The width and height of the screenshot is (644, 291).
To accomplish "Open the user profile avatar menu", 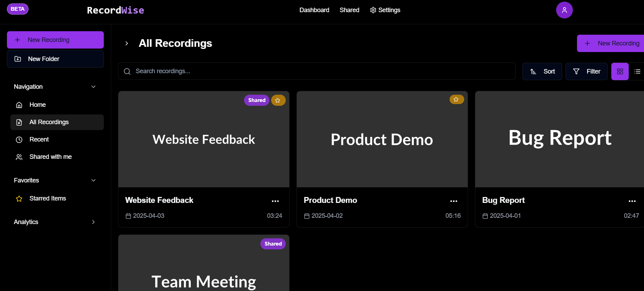I will 564,10.
